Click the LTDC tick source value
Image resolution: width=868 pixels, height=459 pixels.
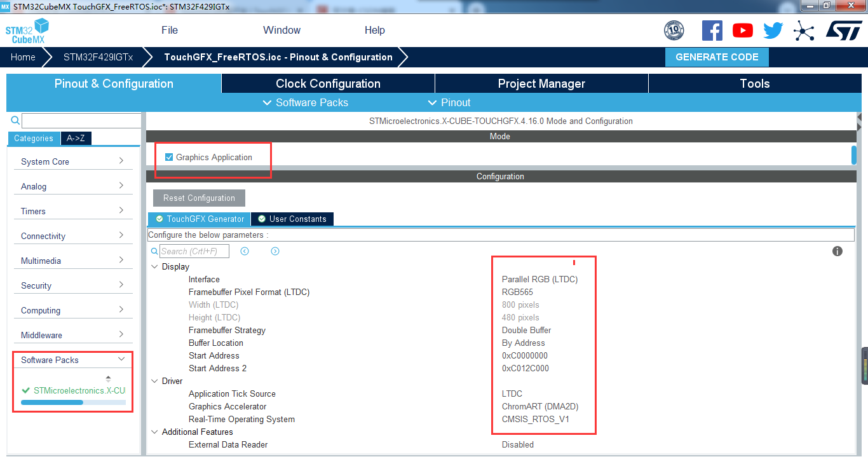point(512,394)
